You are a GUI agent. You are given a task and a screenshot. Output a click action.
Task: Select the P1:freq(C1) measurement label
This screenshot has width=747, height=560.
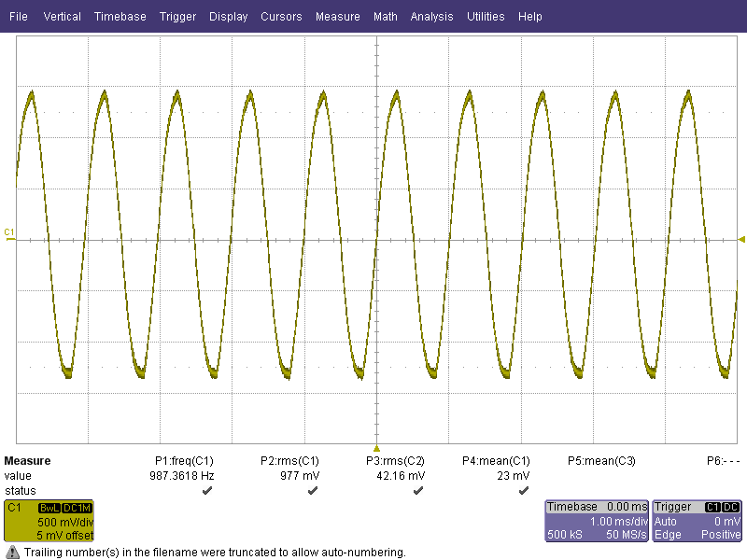pyautogui.click(x=184, y=461)
